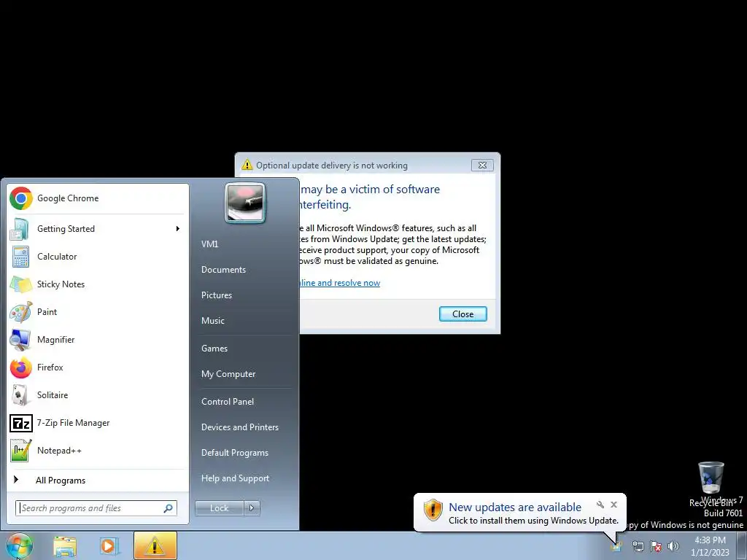Launch Calculator icon in Start menu
Screen dimensions: 747x560
click(20, 257)
